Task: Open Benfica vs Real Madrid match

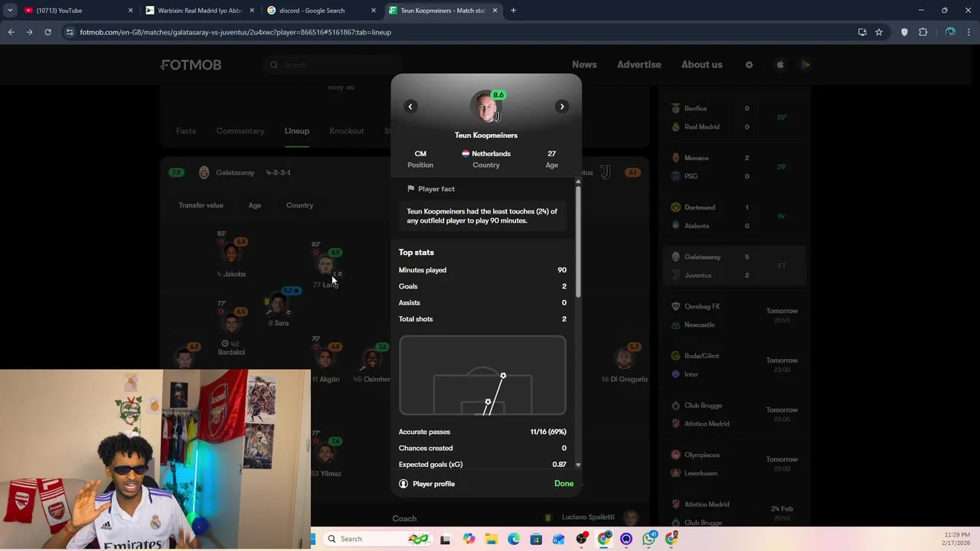Action: click(x=735, y=118)
